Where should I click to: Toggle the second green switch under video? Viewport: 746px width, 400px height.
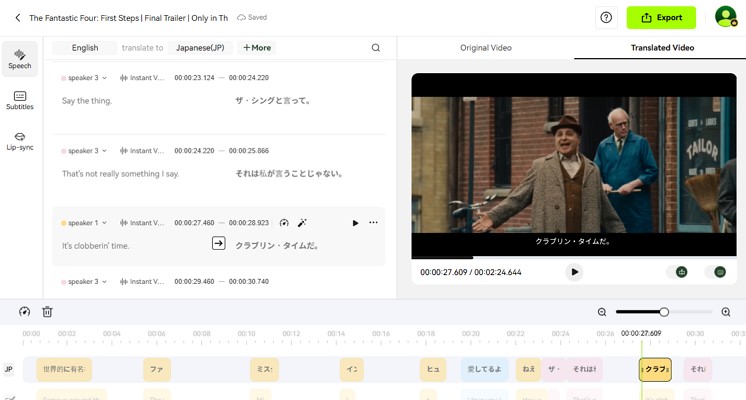[715, 272]
